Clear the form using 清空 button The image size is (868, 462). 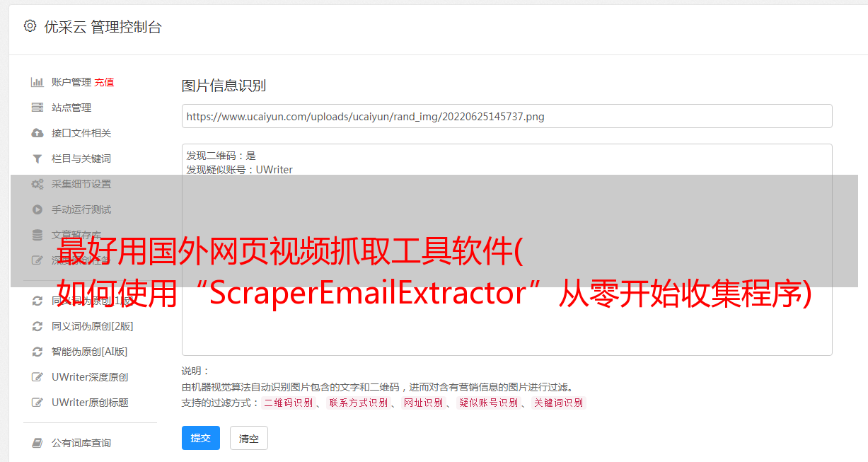[x=249, y=438]
